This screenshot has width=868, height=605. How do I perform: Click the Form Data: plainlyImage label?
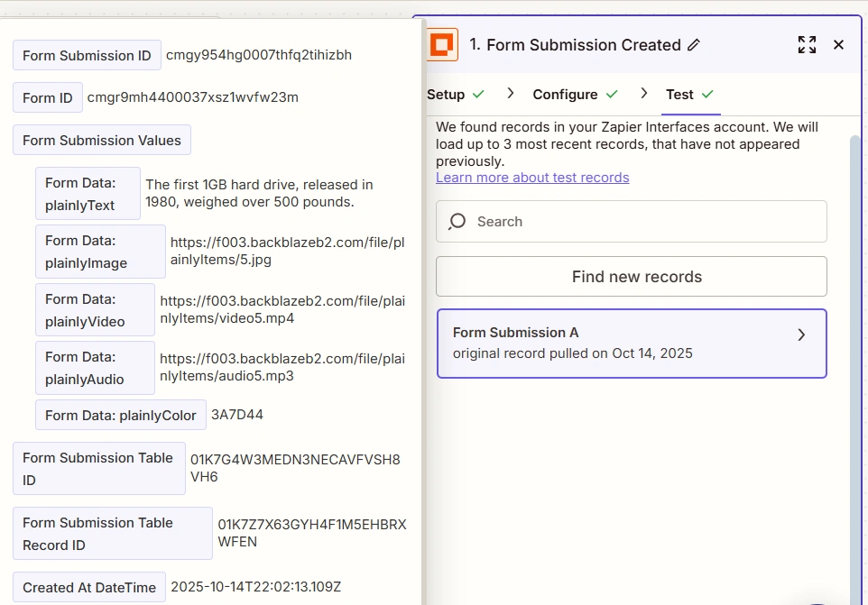pyautogui.click(x=101, y=252)
